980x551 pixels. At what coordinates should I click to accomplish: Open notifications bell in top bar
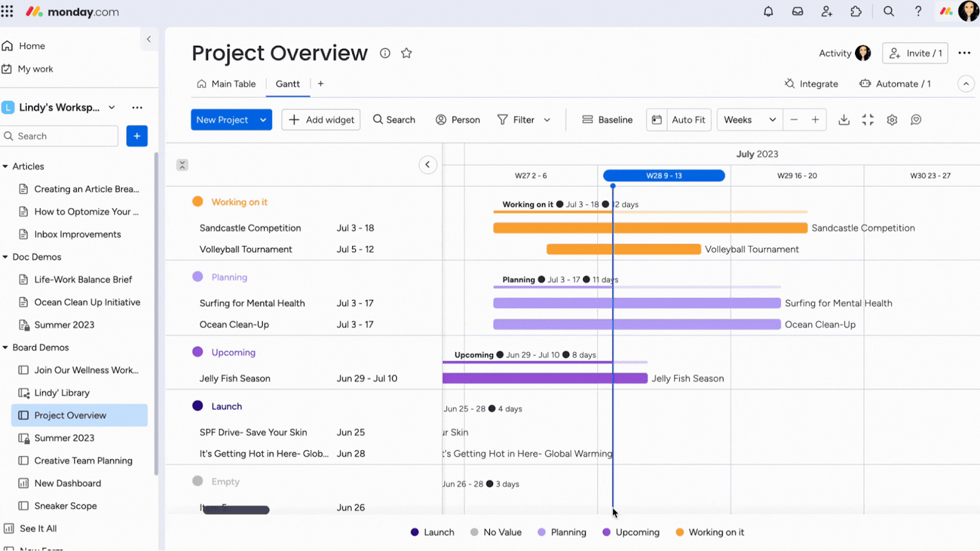click(768, 11)
